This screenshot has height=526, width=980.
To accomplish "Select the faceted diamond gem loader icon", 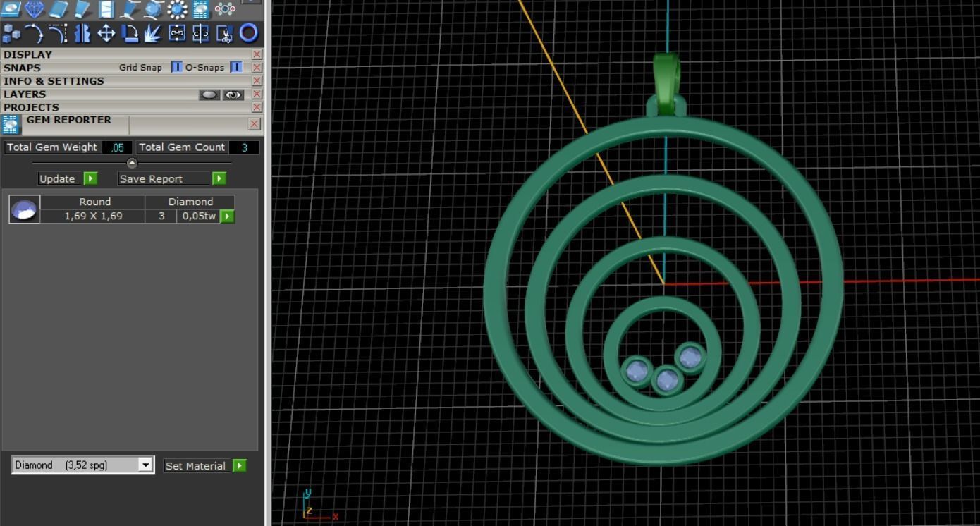I will pos(35,9).
